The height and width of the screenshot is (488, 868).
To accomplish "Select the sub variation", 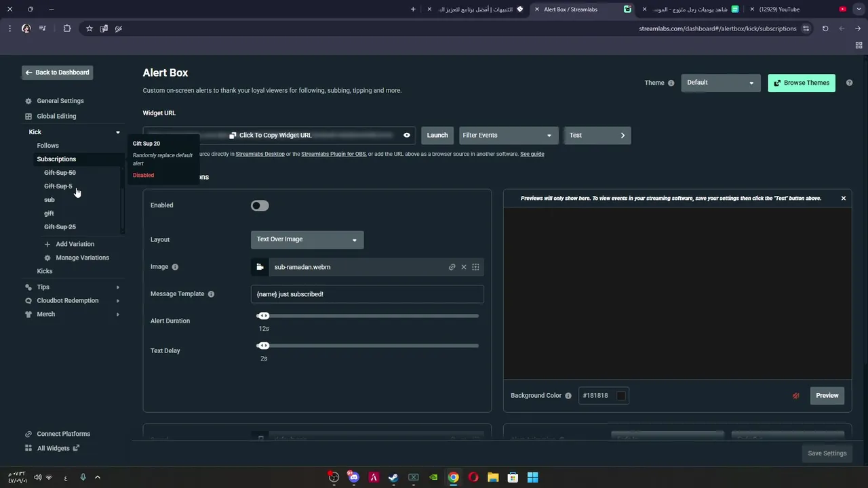I will (x=50, y=200).
